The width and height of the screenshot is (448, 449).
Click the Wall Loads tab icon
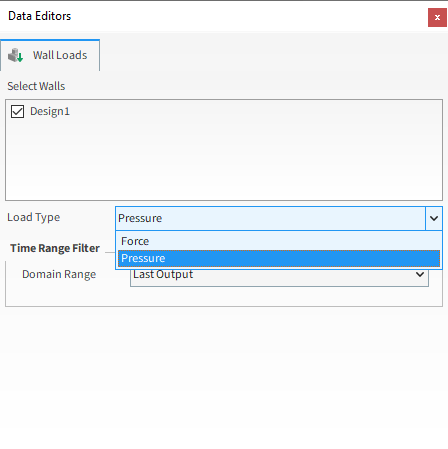15,55
